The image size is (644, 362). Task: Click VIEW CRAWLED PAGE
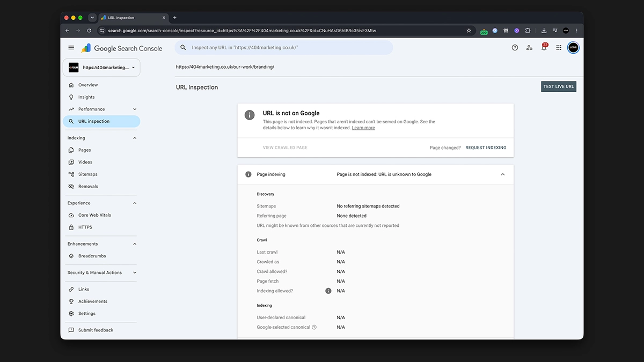pos(285,147)
